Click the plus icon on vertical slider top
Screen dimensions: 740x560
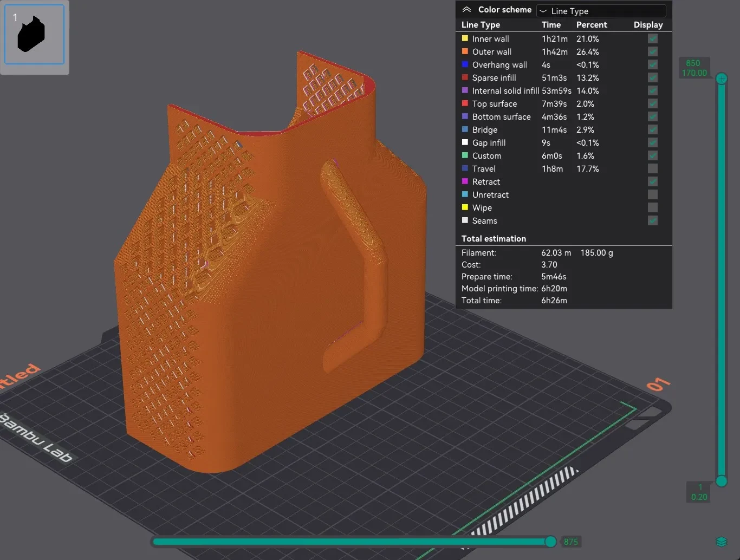click(722, 79)
